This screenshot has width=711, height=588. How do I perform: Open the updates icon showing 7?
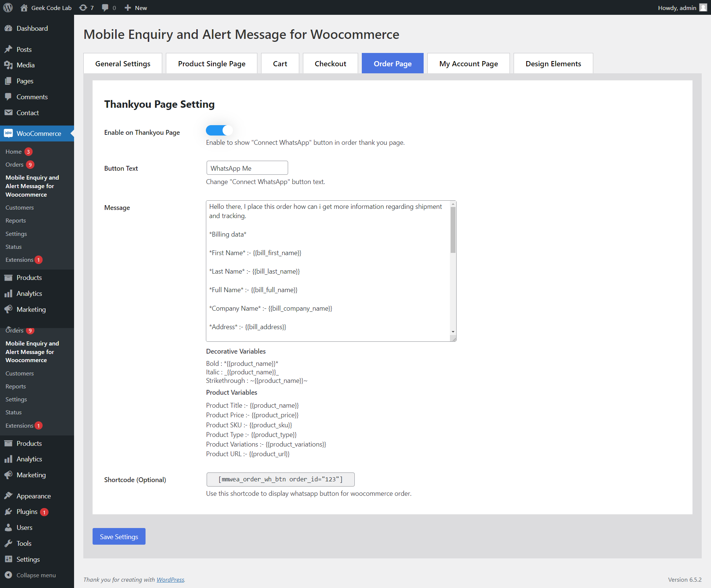83,8
